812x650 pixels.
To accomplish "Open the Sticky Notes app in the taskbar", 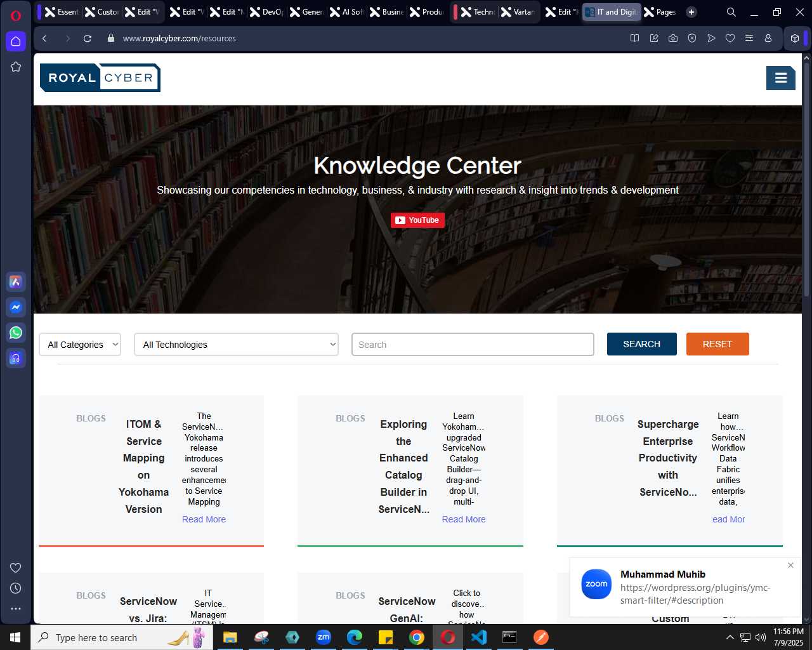I will tap(386, 637).
